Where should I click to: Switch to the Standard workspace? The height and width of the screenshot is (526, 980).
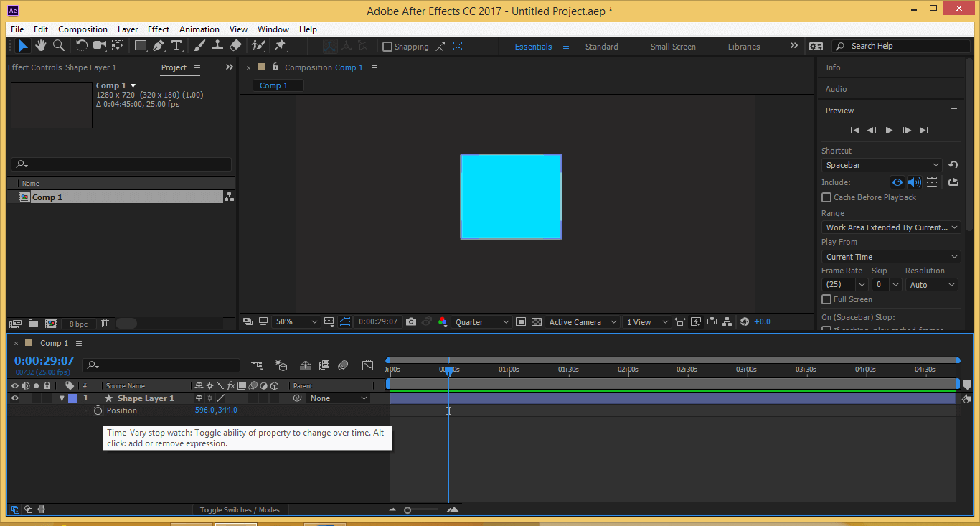[x=601, y=47]
